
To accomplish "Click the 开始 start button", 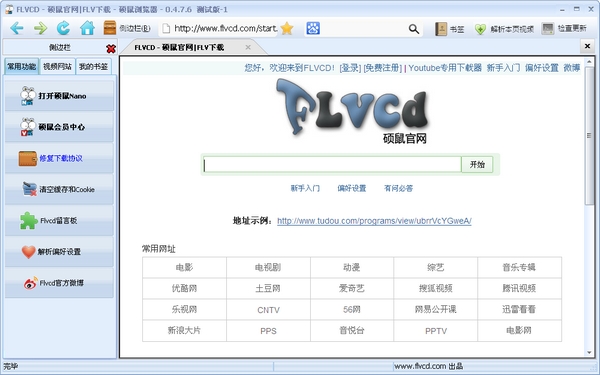I will coord(477,165).
